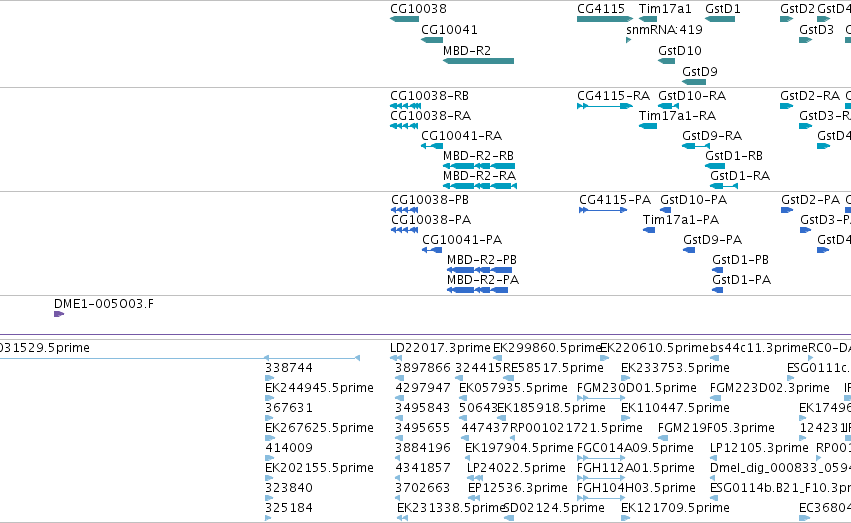Click the GstD9 gene label
The height and width of the screenshot is (523, 851).
700,72
